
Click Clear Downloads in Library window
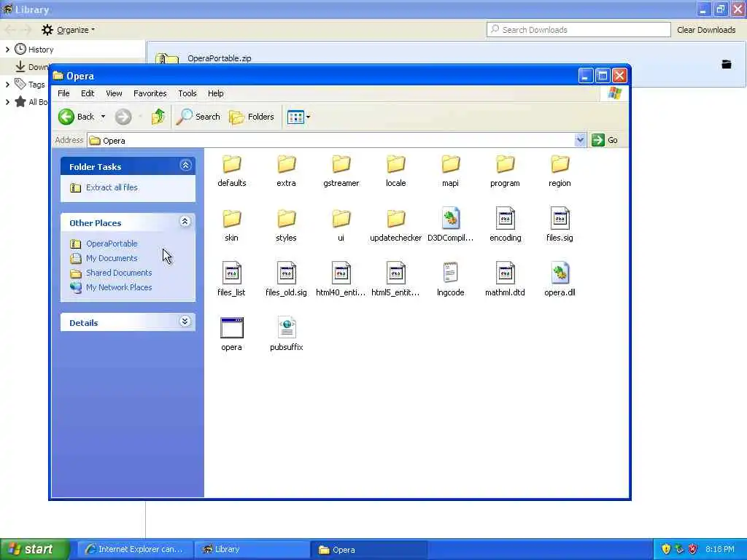tap(706, 30)
